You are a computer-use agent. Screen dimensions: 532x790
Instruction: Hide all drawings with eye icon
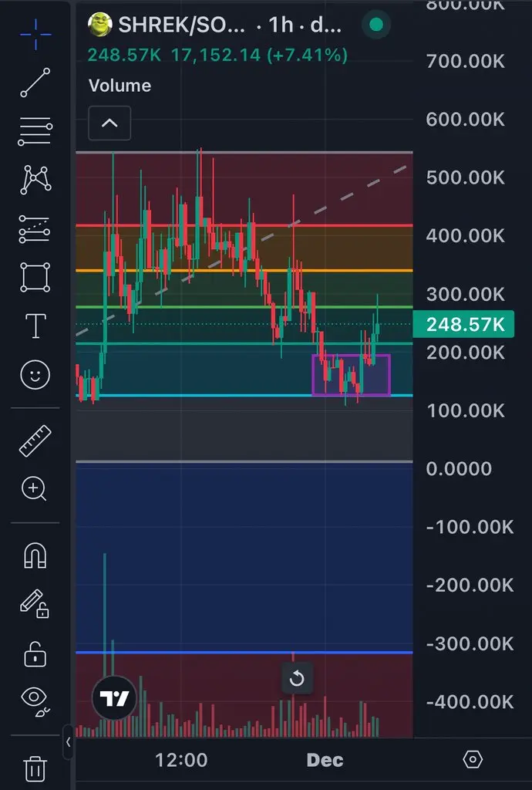(x=35, y=701)
